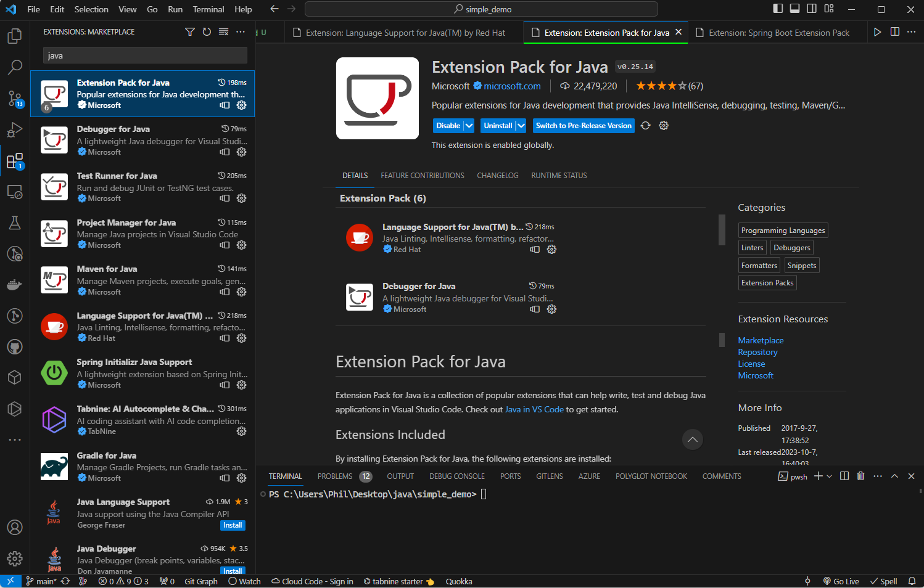Open Disable button dropdown arrow

point(469,126)
